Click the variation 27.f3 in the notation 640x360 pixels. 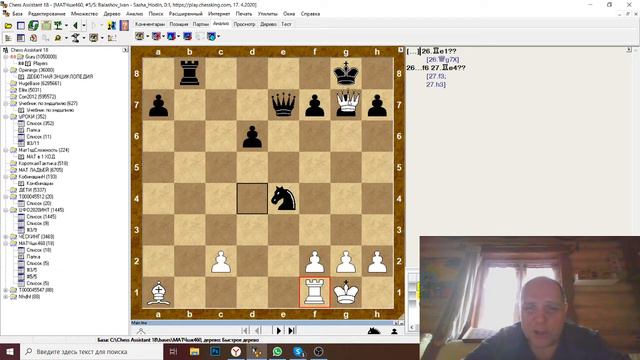click(436, 76)
